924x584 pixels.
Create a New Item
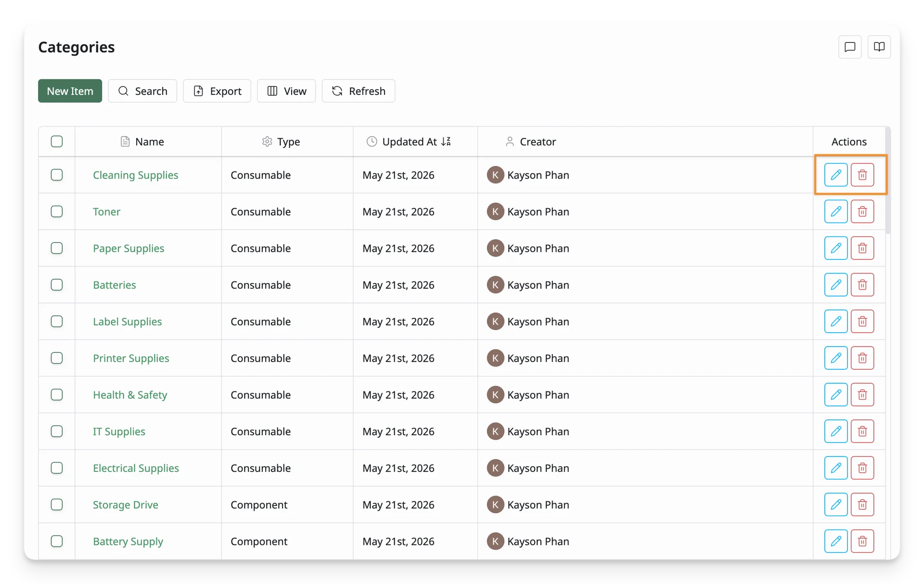tap(70, 91)
